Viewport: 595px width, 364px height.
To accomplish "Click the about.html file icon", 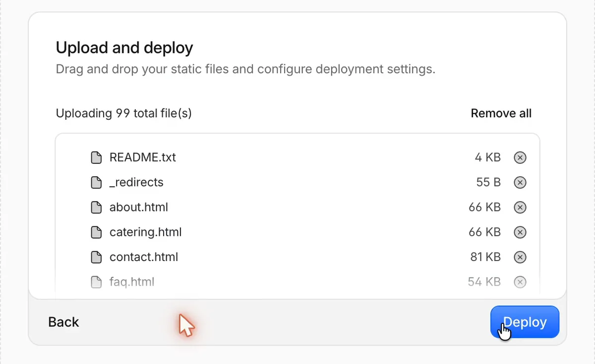I will pyautogui.click(x=96, y=207).
